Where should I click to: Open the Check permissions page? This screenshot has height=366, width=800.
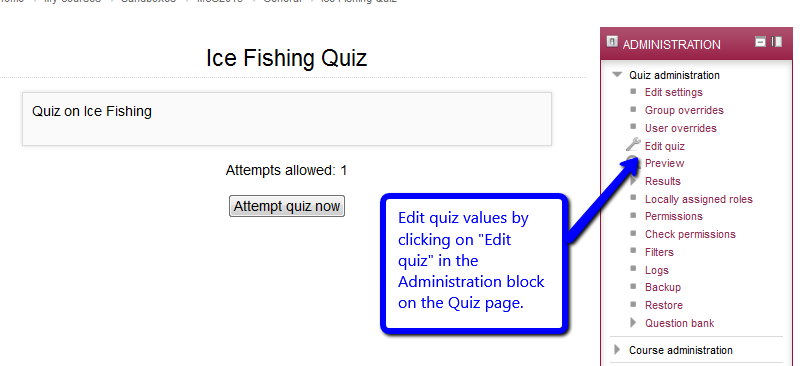[690, 234]
